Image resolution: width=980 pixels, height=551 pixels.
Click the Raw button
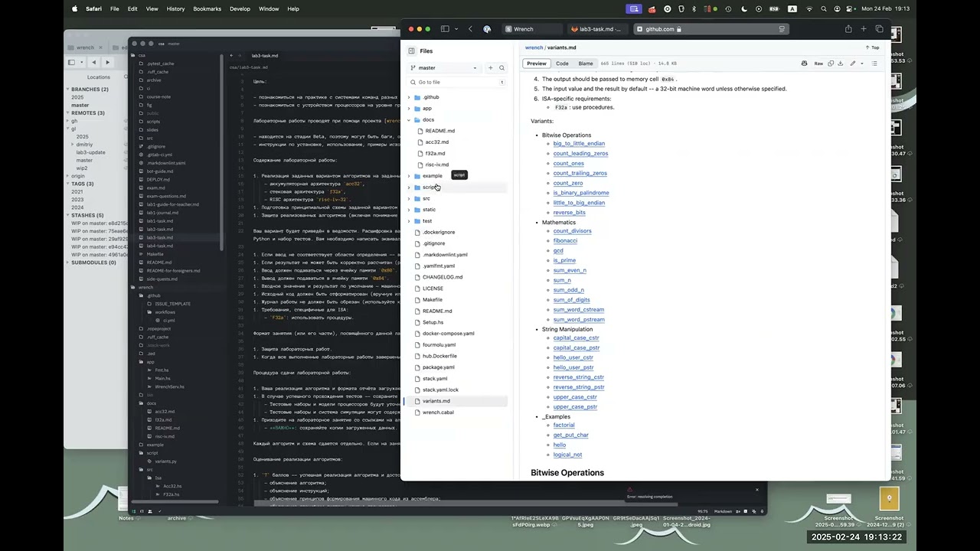[818, 64]
